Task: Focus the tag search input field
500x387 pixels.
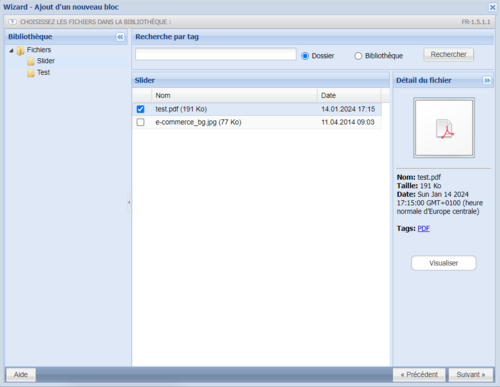Action: 216,54
